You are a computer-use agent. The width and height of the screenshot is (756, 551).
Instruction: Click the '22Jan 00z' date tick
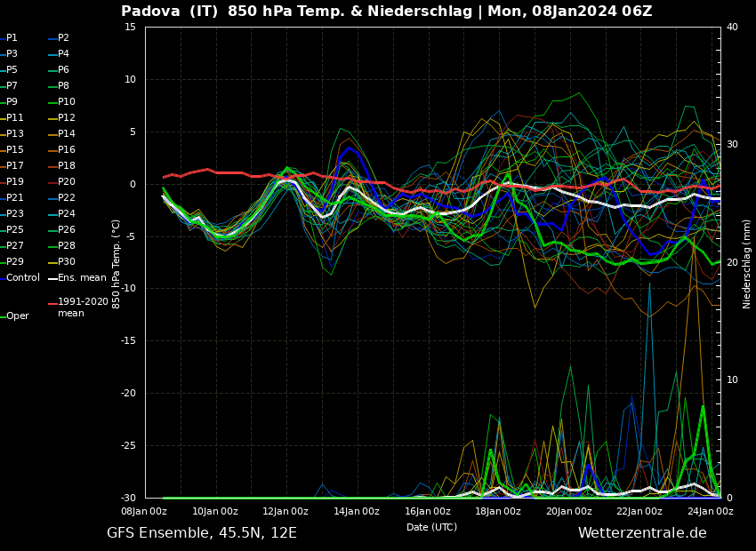coord(639,511)
